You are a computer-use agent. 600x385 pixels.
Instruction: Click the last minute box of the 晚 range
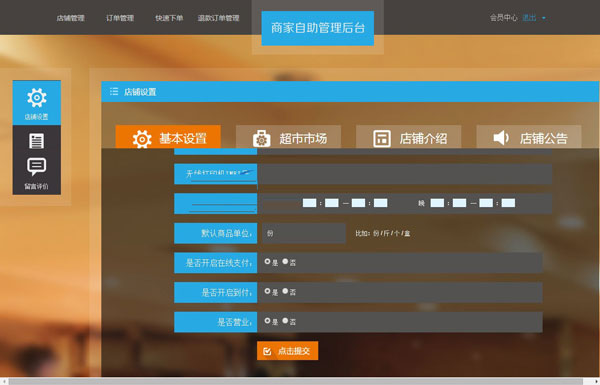coord(508,203)
